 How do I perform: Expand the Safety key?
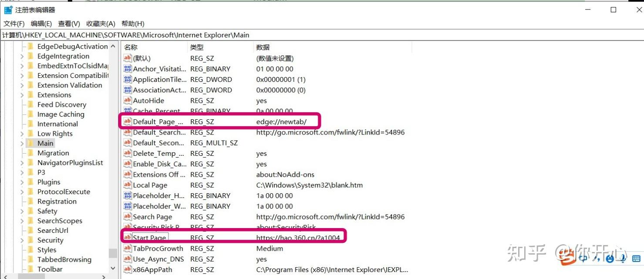pos(22,211)
